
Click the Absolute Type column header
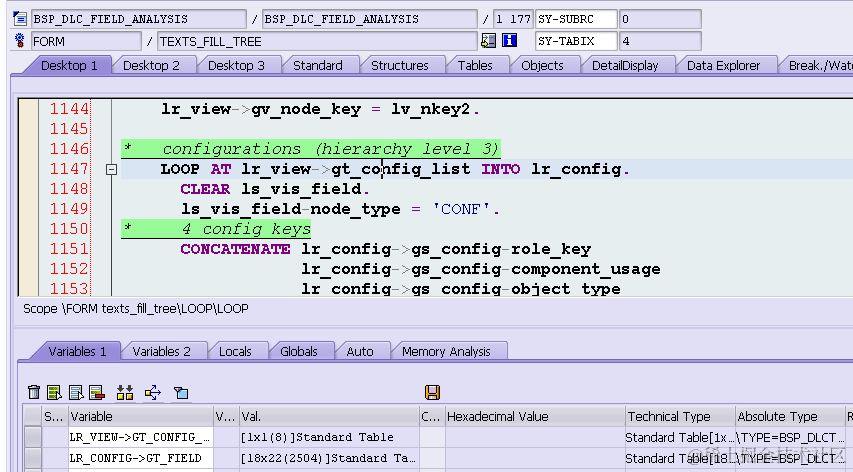click(x=790, y=417)
